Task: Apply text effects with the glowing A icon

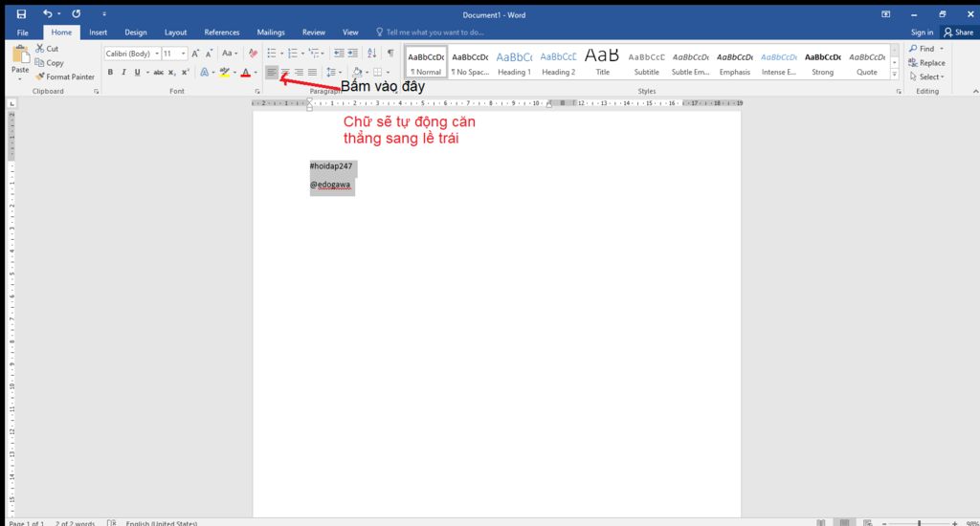Action: pos(205,73)
